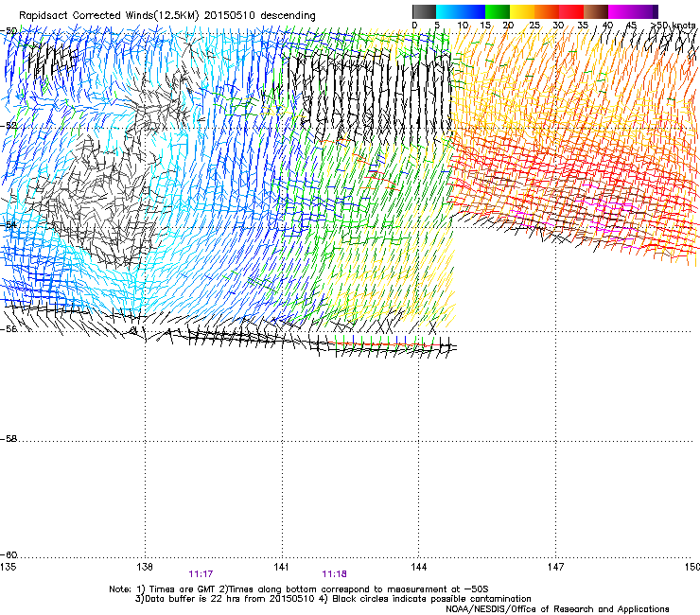Click the '135' longitude axis label
The width and height of the screenshot is (700, 615).
point(8,567)
